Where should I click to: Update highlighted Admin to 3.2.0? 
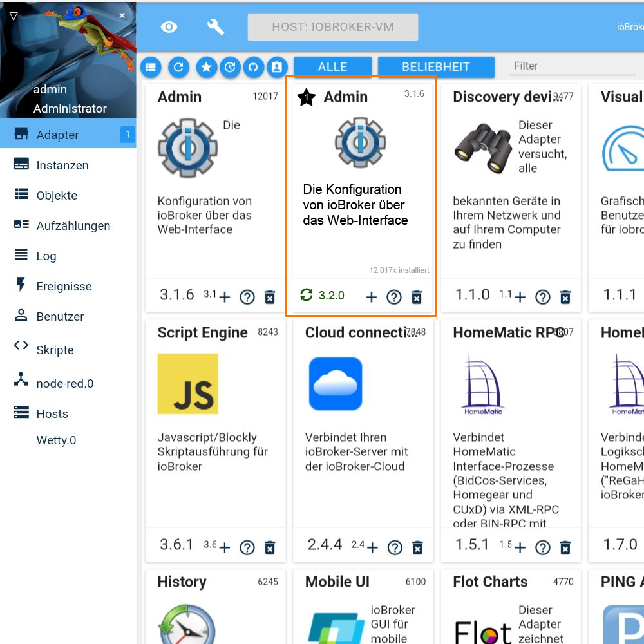pos(307,295)
